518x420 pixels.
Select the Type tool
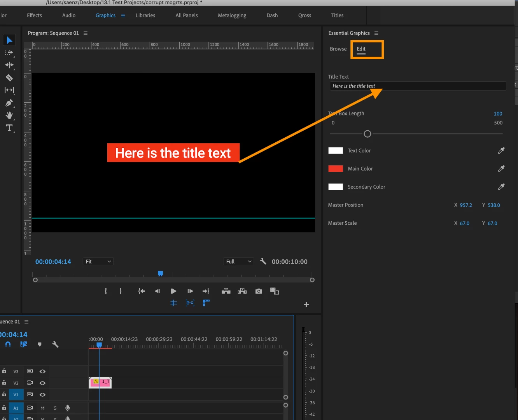(x=9, y=128)
